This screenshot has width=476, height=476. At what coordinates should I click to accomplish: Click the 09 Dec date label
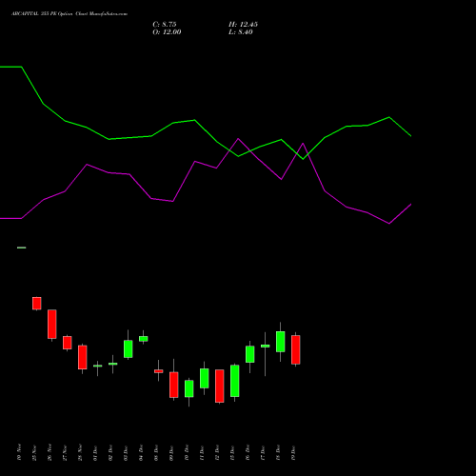pos(171,453)
